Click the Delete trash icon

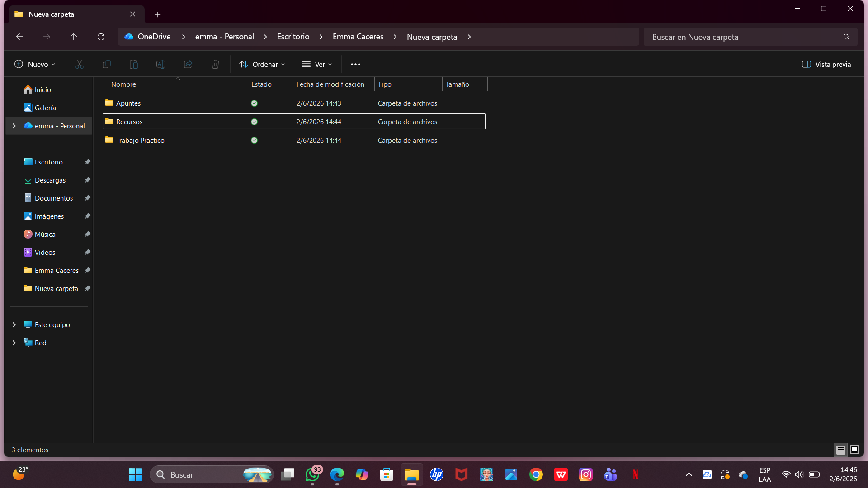click(x=215, y=64)
